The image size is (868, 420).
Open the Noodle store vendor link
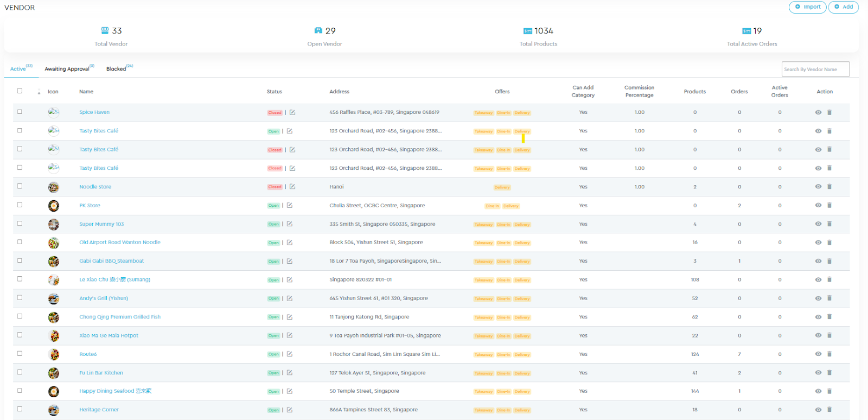[x=95, y=187]
